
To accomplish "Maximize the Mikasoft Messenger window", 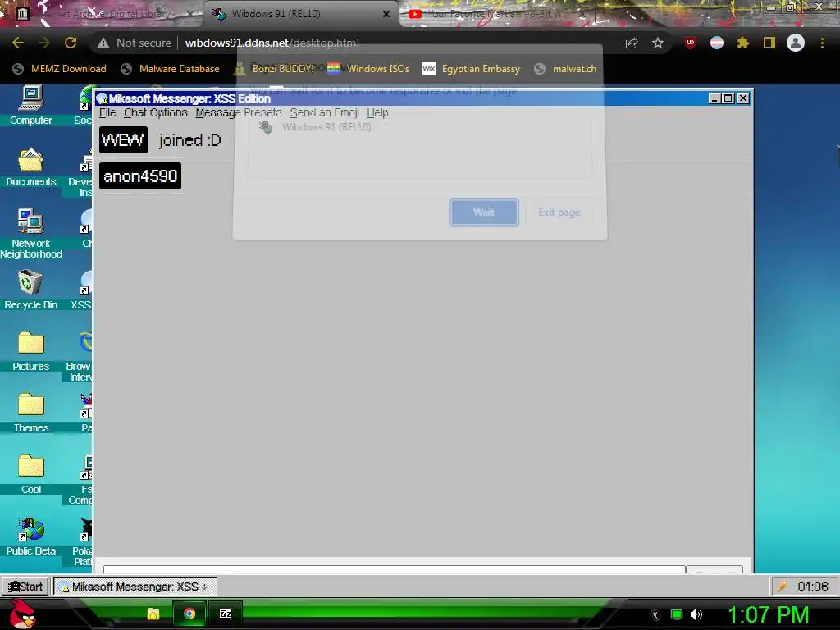I will coord(728,98).
